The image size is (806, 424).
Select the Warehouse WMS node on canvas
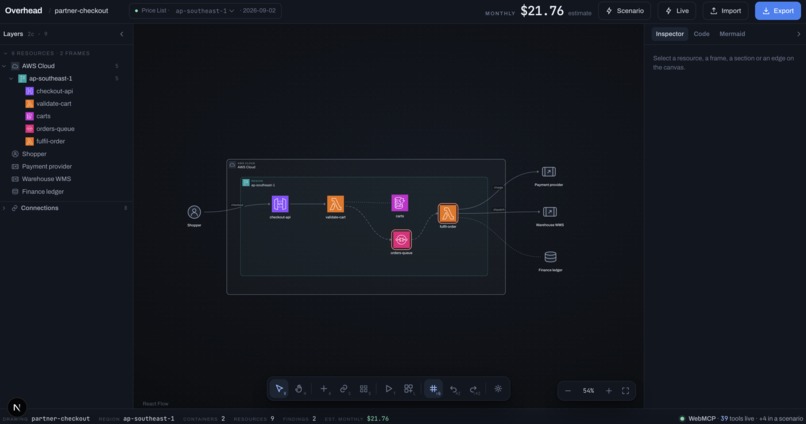[549, 212]
